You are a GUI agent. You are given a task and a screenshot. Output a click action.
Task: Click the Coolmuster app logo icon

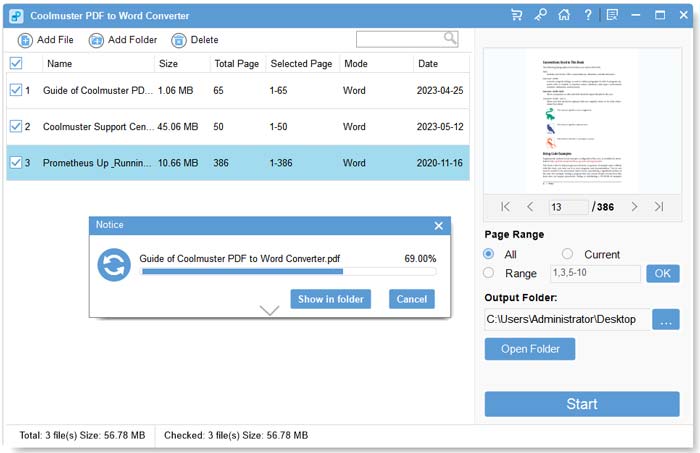point(16,16)
